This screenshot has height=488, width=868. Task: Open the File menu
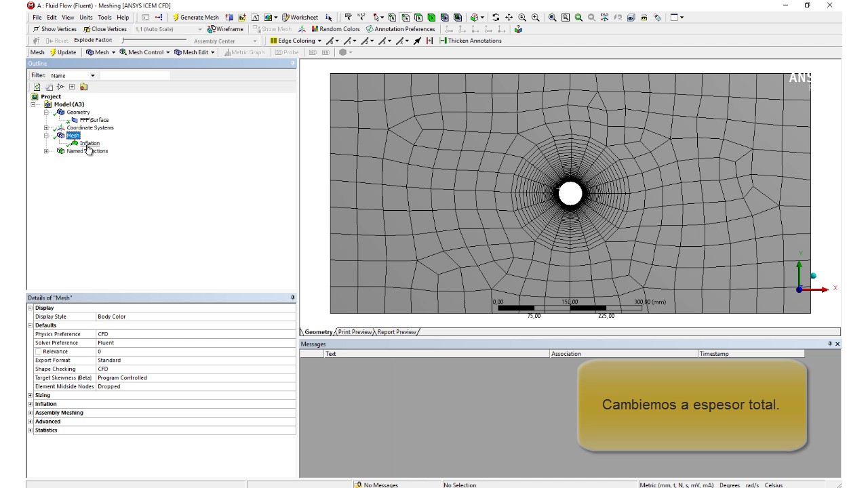[37, 18]
